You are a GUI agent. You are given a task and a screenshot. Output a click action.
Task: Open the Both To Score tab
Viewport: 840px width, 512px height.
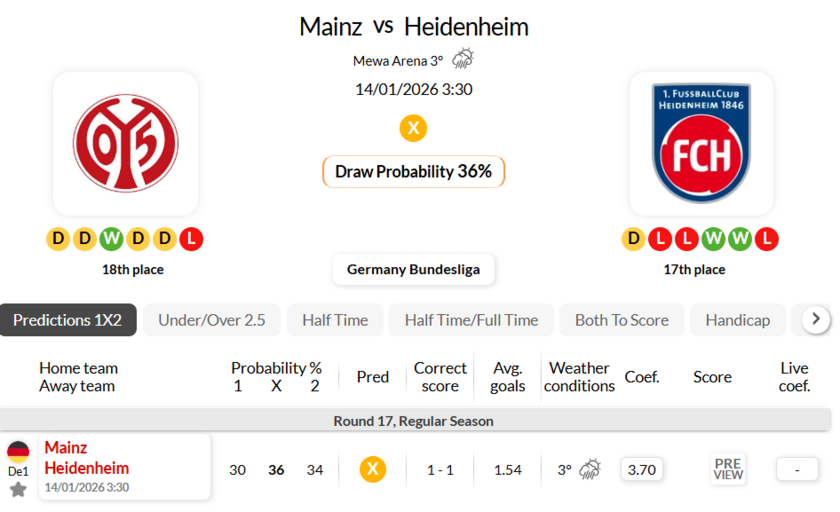pos(621,320)
